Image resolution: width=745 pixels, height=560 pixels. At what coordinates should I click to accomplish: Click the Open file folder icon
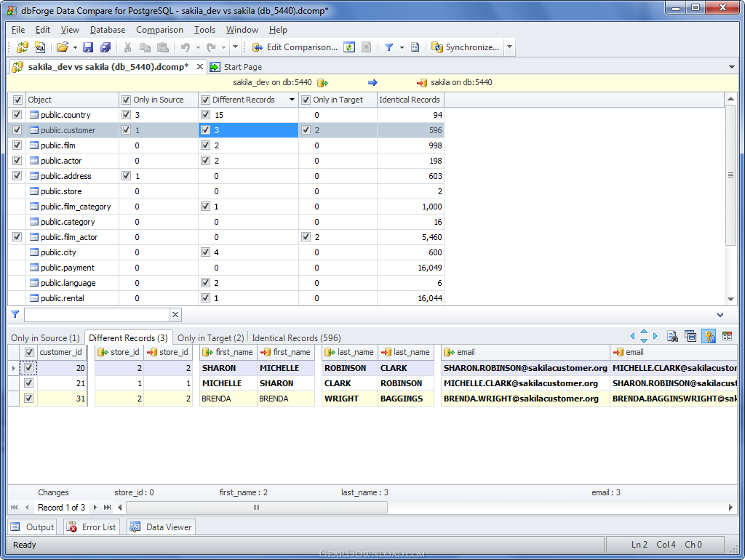coord(63,47)
